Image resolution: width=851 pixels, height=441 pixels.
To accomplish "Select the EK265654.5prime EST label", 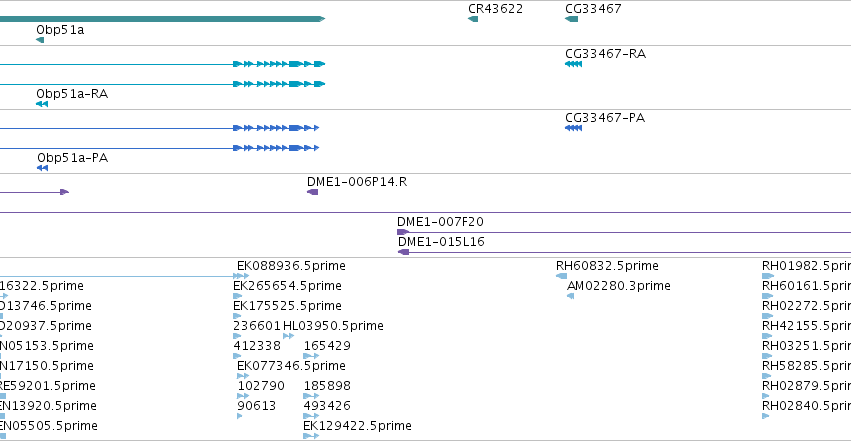I will [x=287, y=286].
